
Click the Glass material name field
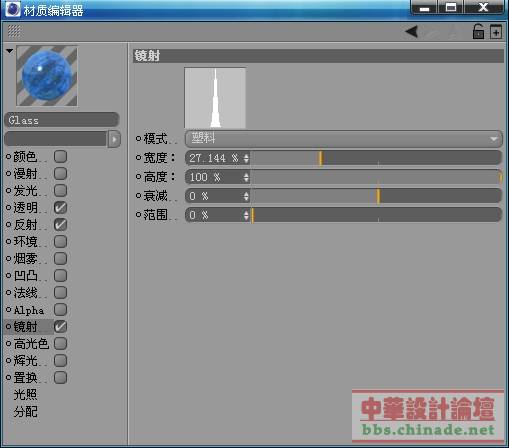click(x=62, y=120)
